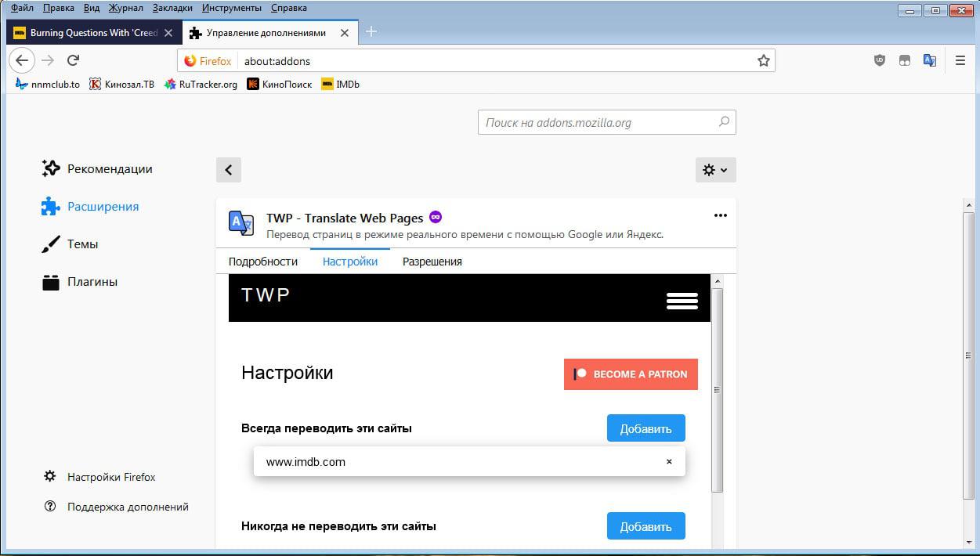This screenshot has width=980, height=556.
Task: Open Рекомендации section
Action: pyautogui.click(x=97, y=168)
